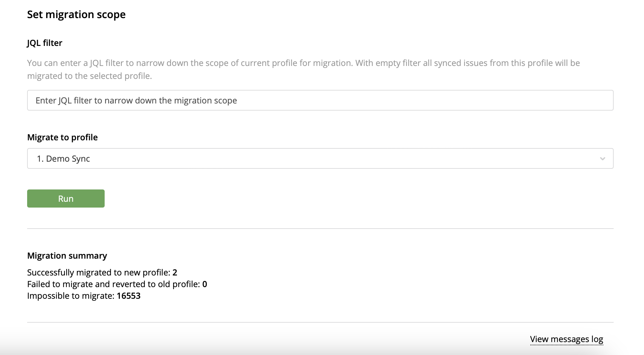Click the successfully migrated count 2
The width and height of the screenshot is (644, 355).
tap(175, 273)
